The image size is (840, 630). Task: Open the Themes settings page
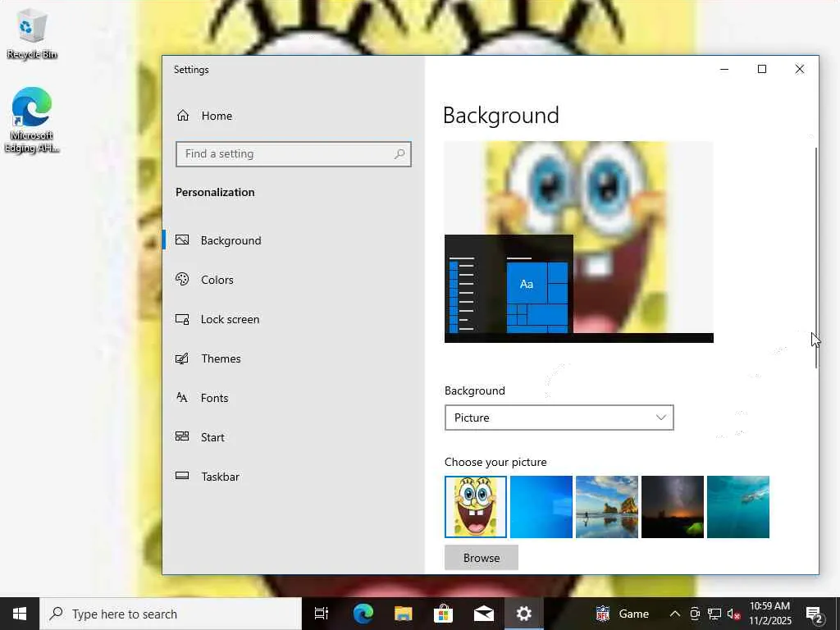click(294, 358)
